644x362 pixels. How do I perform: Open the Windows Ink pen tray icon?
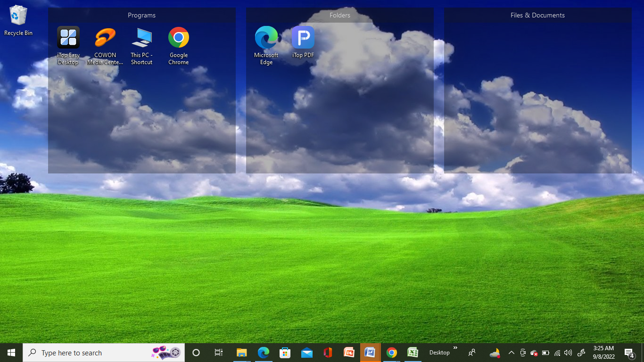(x=581, y=353)
